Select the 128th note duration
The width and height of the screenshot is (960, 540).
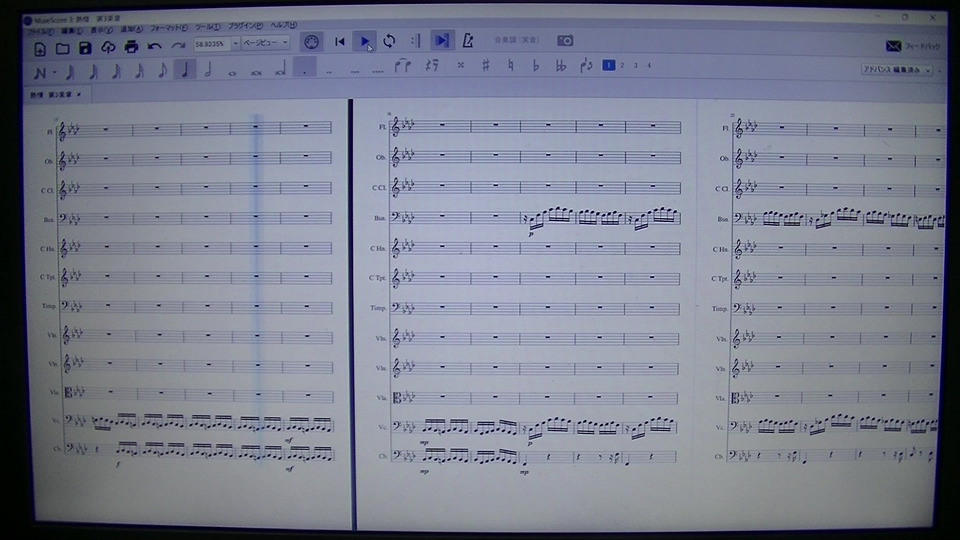coord(70,73)
